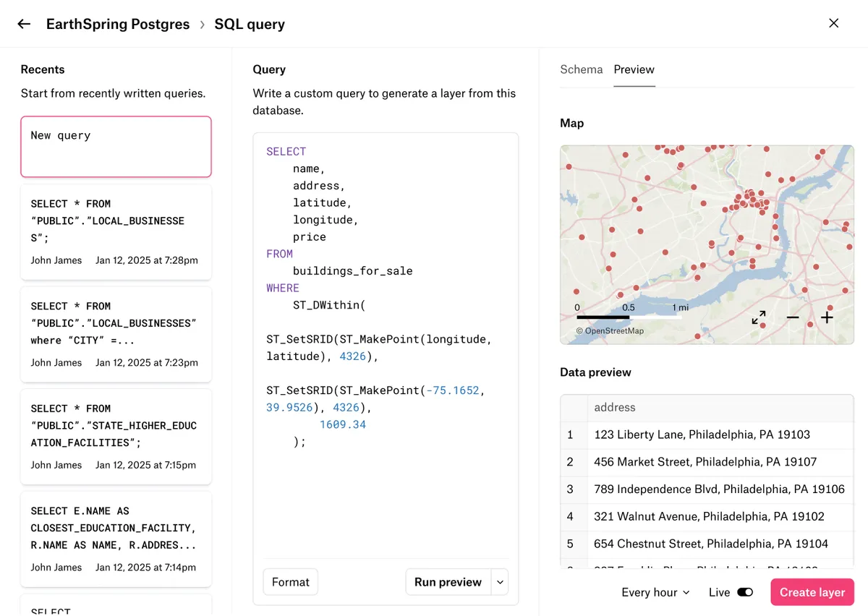Click inside the SQL query editor
Screen dimensions: 868x616
(x=386, y=345)
